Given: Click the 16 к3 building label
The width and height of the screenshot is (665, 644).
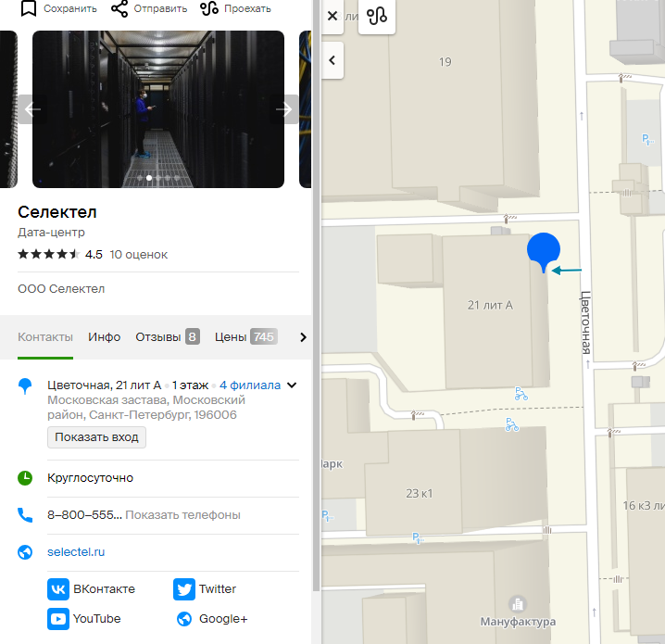Looking at the screenshot, I should click(x=644, y=505).
